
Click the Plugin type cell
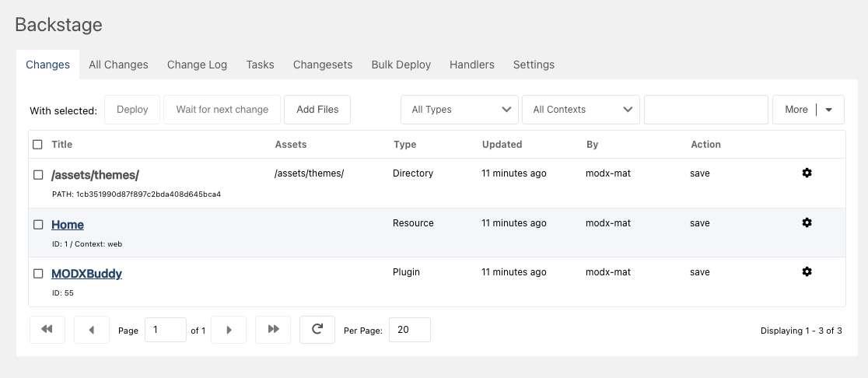click(406, 271)
